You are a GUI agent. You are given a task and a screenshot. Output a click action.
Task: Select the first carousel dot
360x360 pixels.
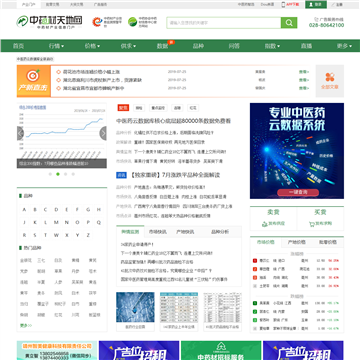click(50, 174)
